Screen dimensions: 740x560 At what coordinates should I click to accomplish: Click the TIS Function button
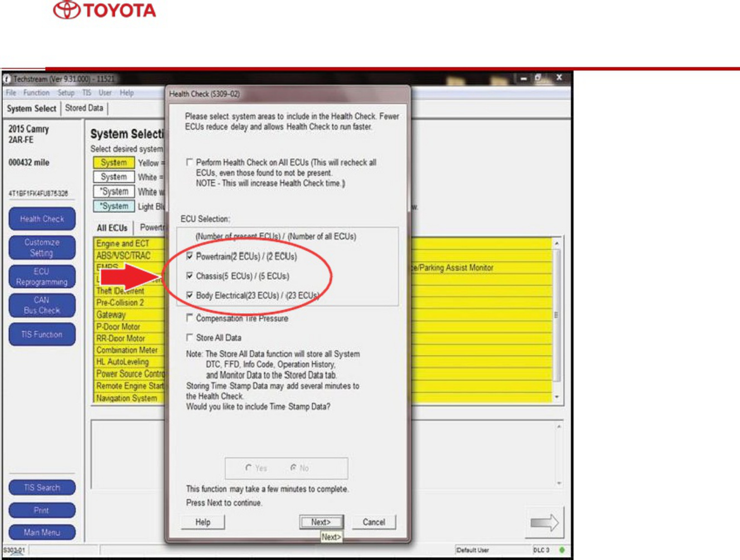pyautogui.click(x=42, y=334)
